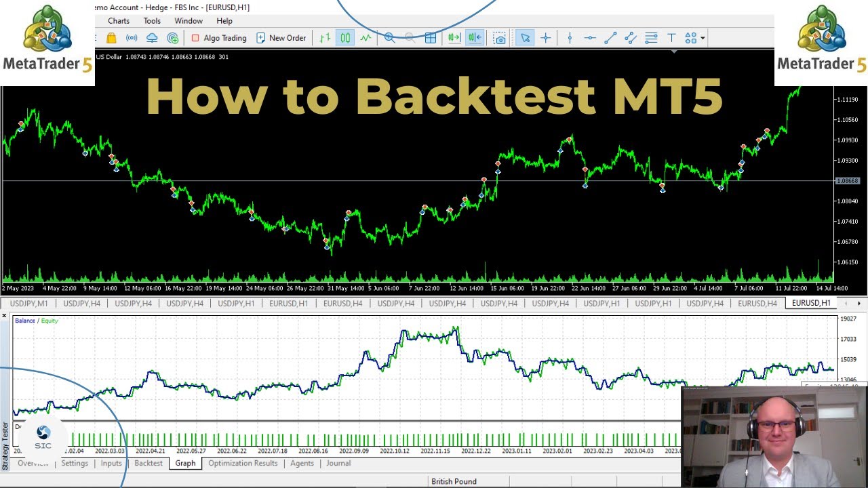This screenshot has height=488, width=868.
Task: Open the Inputs tab in Strategy Tester
Action: click(x=111, y=464)
